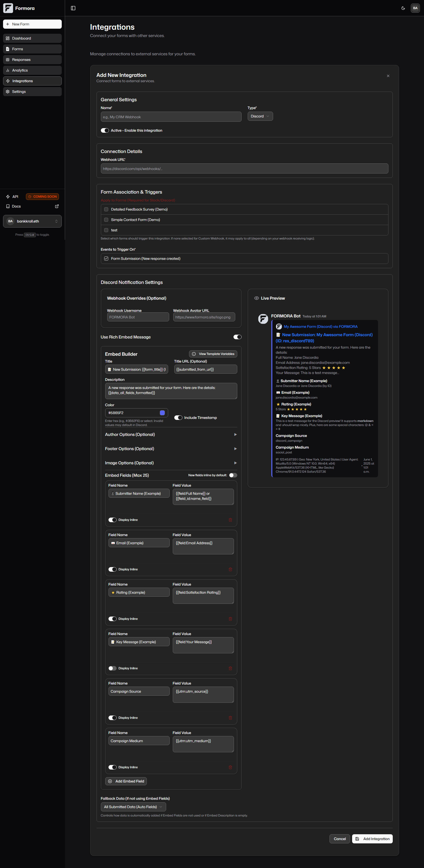Screen dimensions: 424x868
Task: Open the Type dropdown showing Discord
Action: pyautogui.click(x=260, y=116)
